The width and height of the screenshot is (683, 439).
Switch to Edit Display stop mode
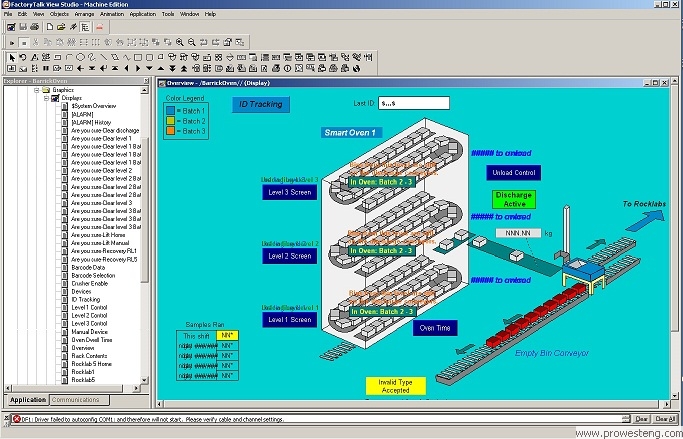coord(24,42)
